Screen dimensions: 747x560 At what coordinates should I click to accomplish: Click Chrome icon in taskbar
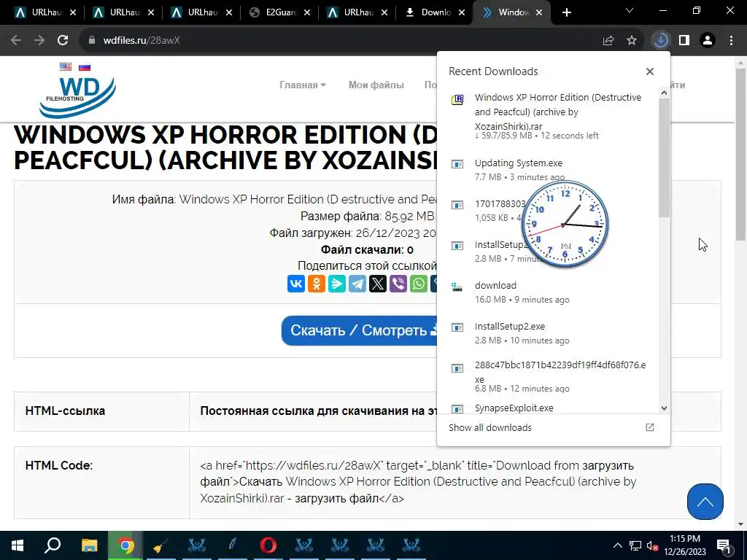coord(125,545)
